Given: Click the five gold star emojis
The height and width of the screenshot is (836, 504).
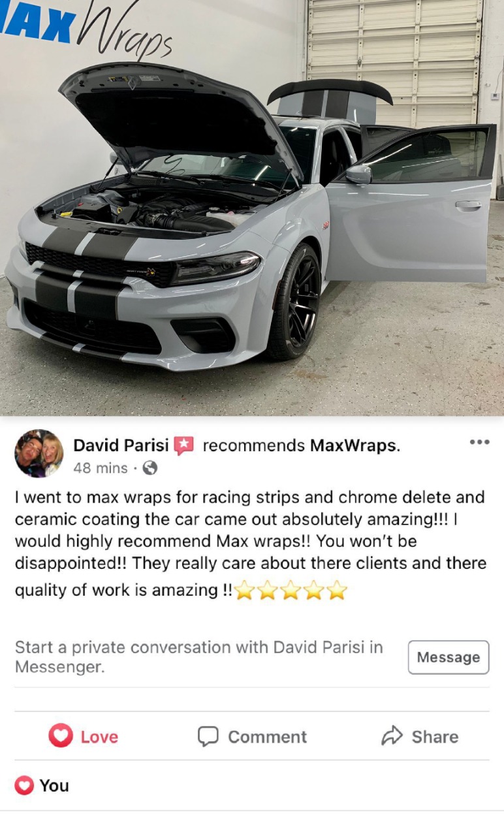Looking at the screenshot, I should tap(291, 590).
